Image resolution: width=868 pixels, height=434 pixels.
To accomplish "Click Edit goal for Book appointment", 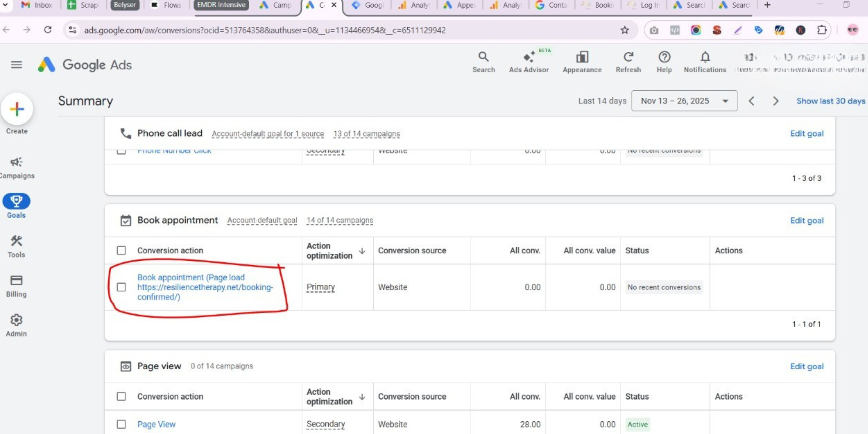I will (x=806, y=220).
